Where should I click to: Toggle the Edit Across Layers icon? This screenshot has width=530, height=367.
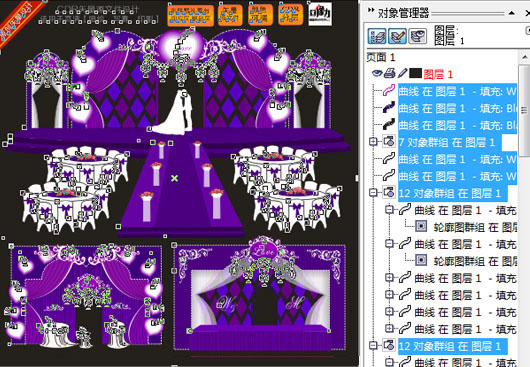397,36
